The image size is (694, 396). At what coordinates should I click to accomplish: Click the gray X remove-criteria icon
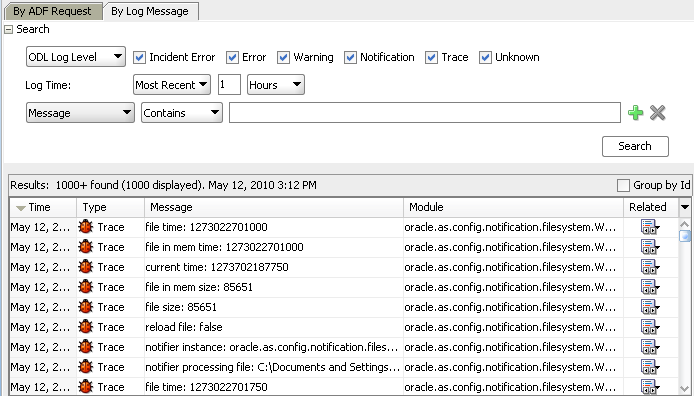pyautogui.click(x=657, y=113)
